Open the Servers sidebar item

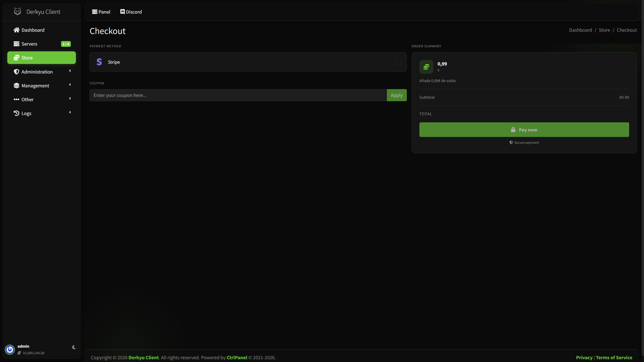(42, 44)
